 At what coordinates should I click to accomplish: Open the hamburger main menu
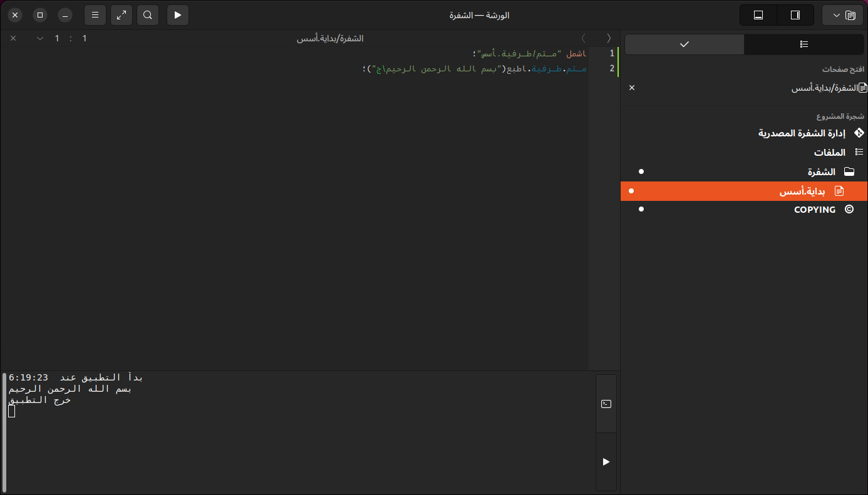click(x=95, y=15)
